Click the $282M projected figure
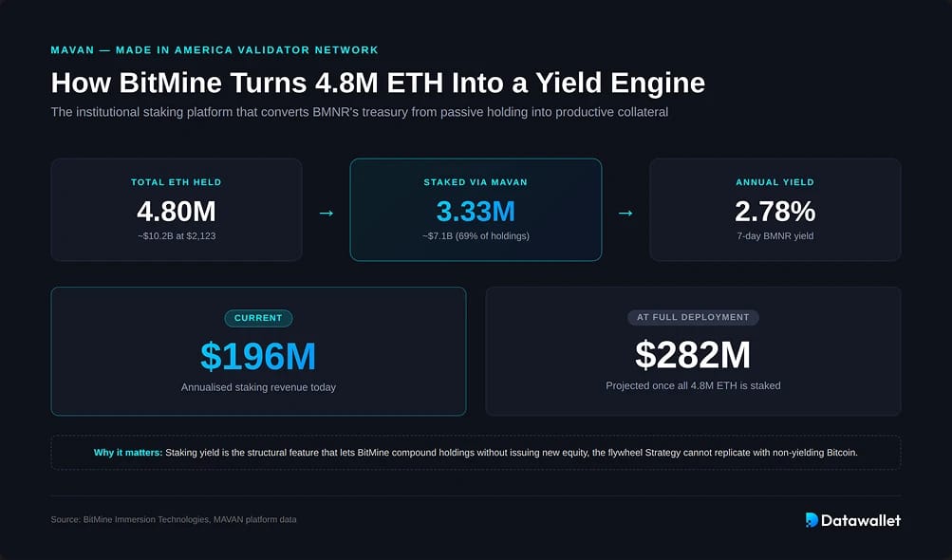Viewport: 952px width, 560px height. [693, 355]
